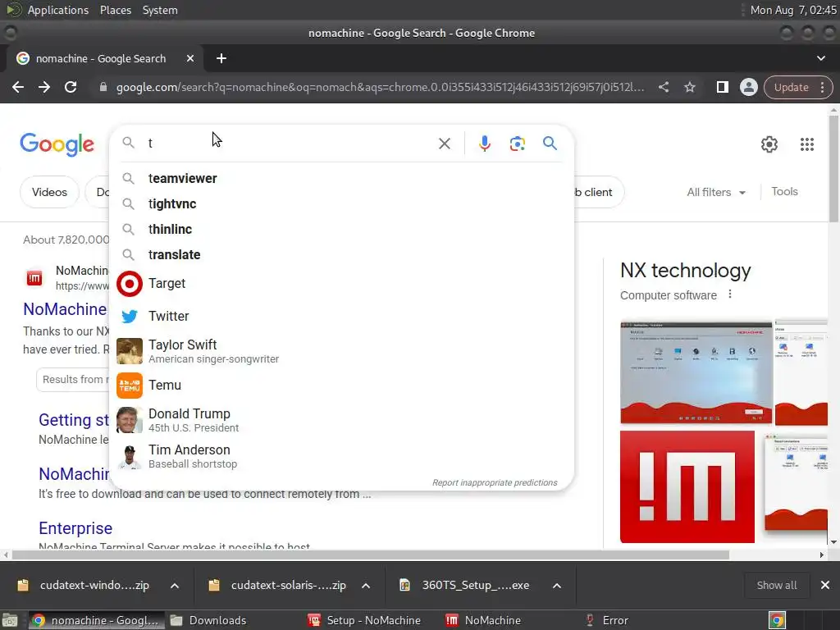Screen dimensions: 840x630
Task: Open the cudatext-windo zip download
Action: click(84, 586)
